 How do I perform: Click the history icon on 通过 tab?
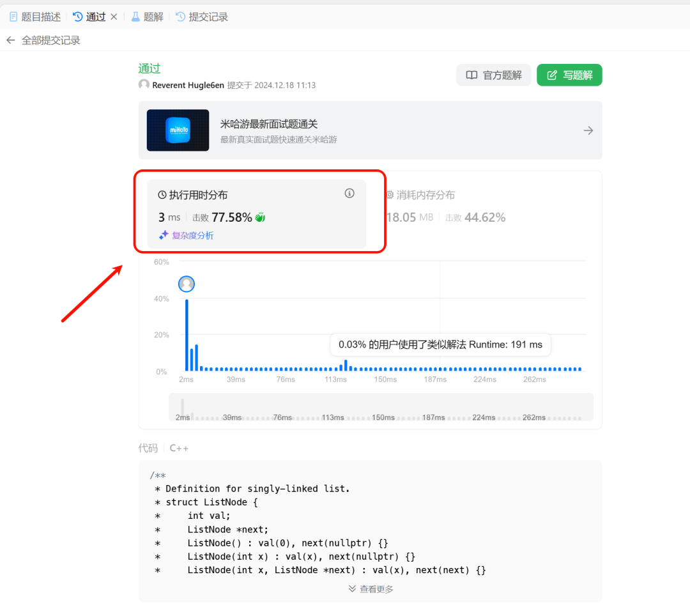[77, 17]
